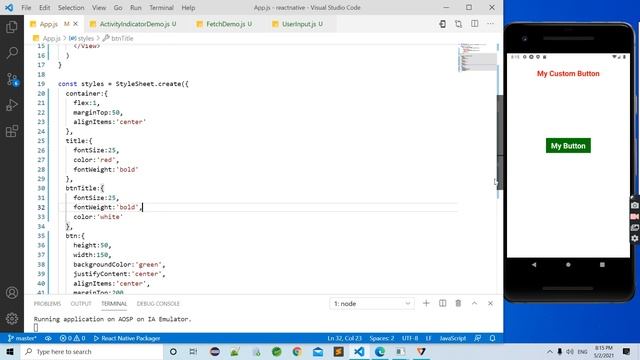The height and width of the screenshot is (360, 640).
Task: Start React Native Packager from status bar
Action: click(x=127, y=338)
